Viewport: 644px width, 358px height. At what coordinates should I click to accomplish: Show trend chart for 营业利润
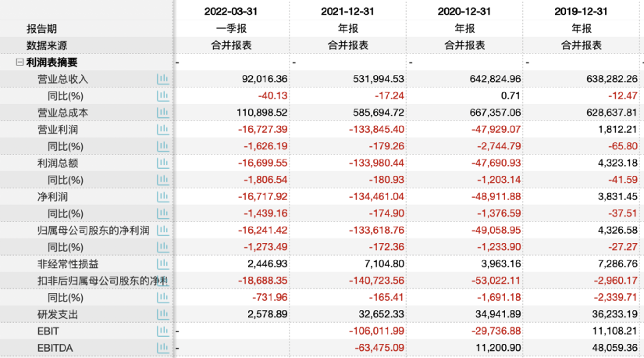(x=163, y=129)
